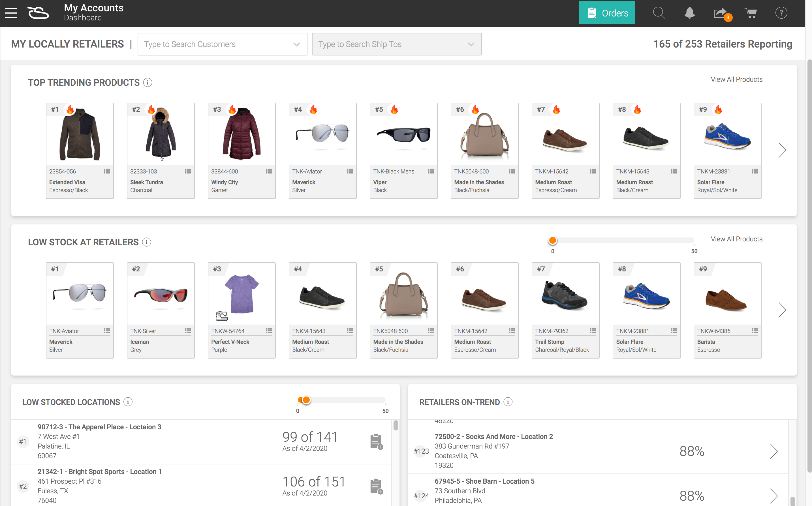Open list icon for trending 32333-103
Image resolution: width=812 pixels, height=506 pixels.
[188, 171]
